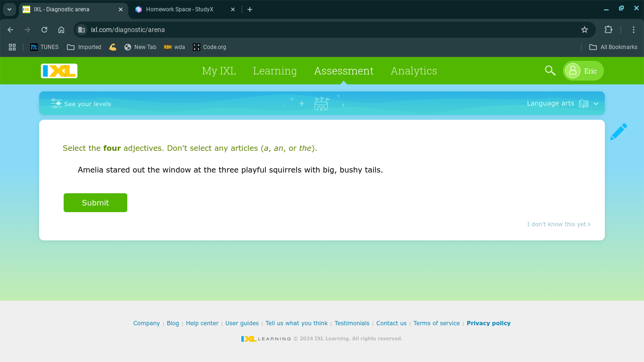
Task: Open the My IXL menu
Action: [x=219, y=71]
